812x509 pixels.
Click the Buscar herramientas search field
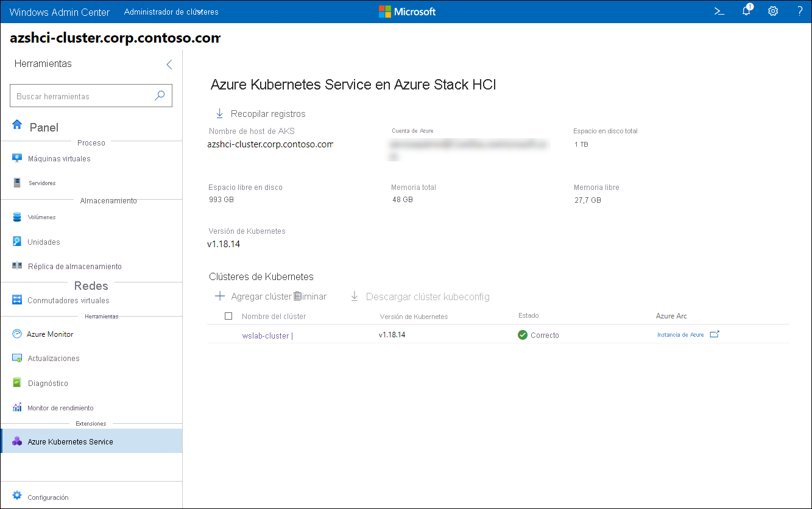[x=91, y=96]
